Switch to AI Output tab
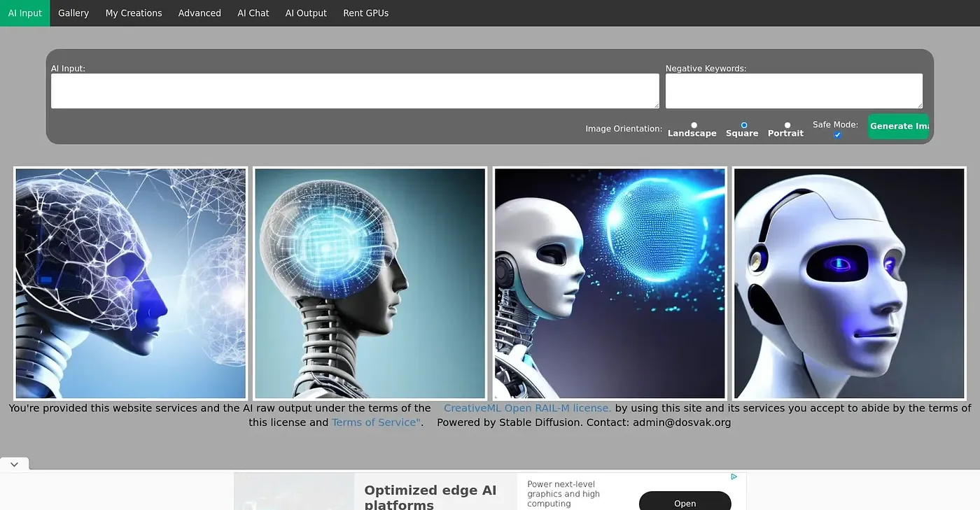 pyautogui.click(x=306, y=13)
